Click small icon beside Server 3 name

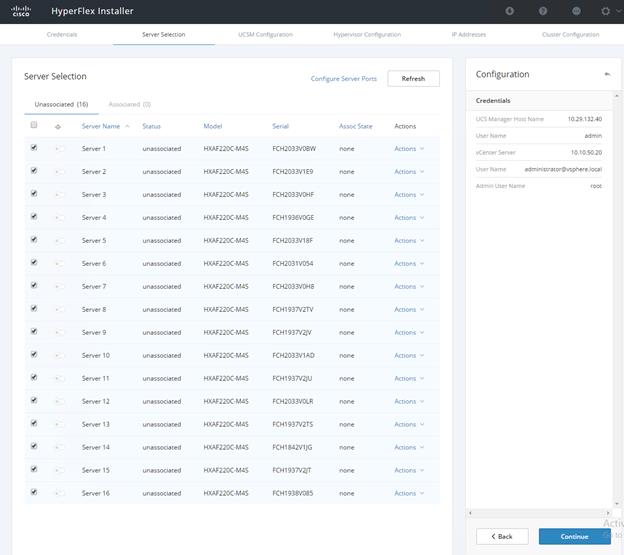coord(59,195)
